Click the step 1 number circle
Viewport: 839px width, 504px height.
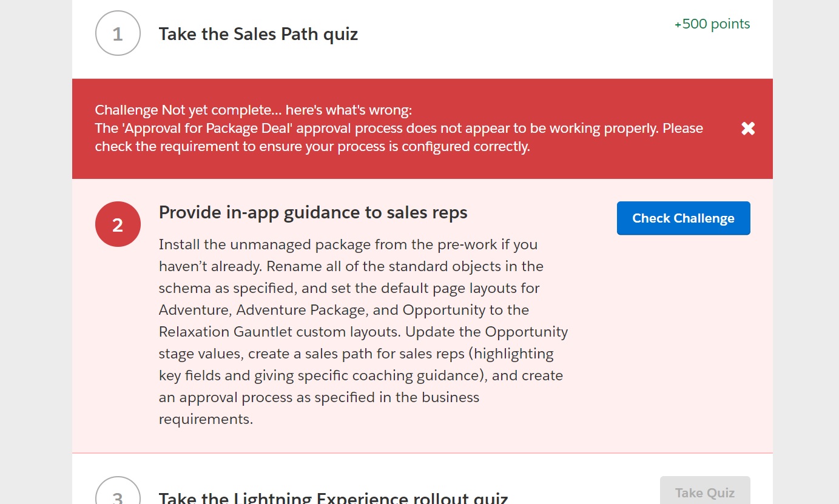[x=118, y=34]
